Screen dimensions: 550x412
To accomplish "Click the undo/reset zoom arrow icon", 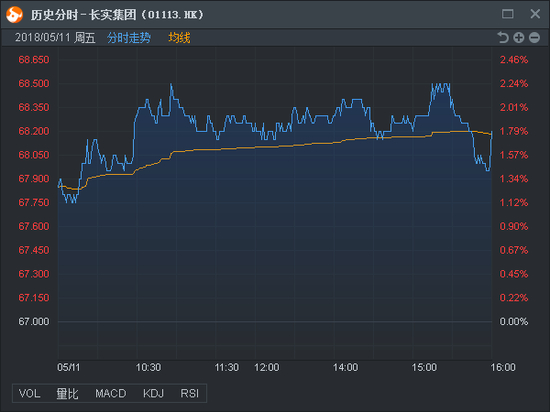I will coord(503,38).
